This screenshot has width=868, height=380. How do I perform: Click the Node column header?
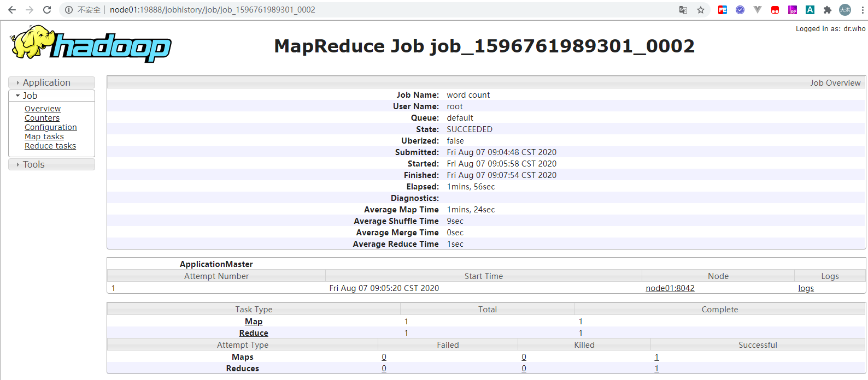pyautogui.click(x=718, y=276)
